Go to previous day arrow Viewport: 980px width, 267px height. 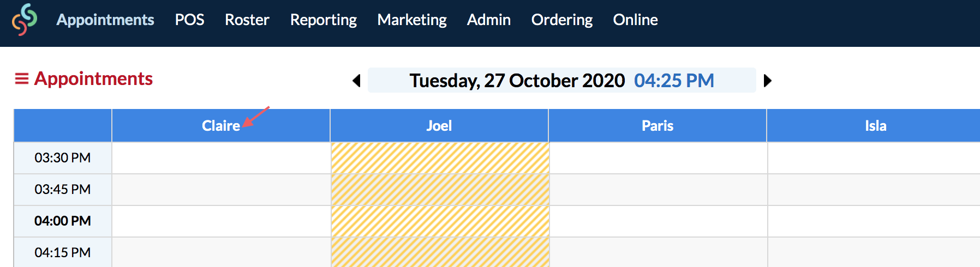point(357,81)
